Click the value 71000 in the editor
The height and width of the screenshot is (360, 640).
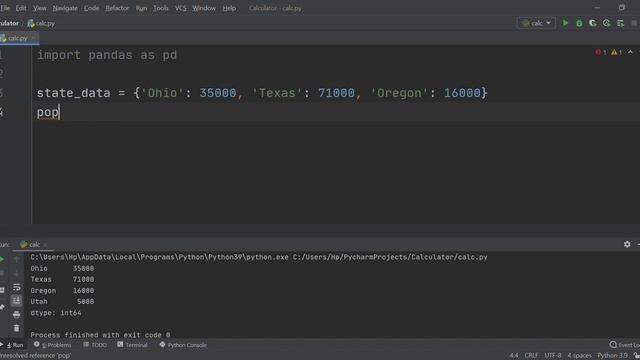pyautogui.click(x=336, y=93)
